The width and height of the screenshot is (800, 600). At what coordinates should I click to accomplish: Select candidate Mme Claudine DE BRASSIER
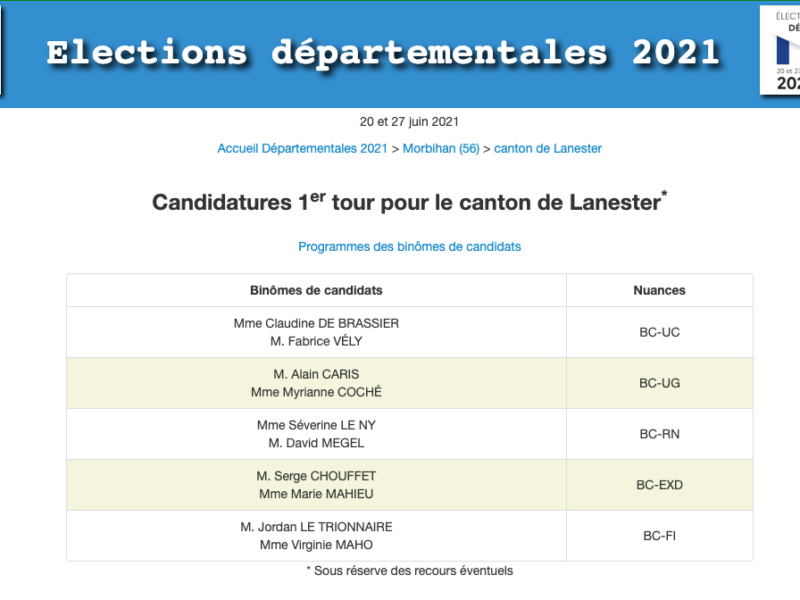(316, 323)
